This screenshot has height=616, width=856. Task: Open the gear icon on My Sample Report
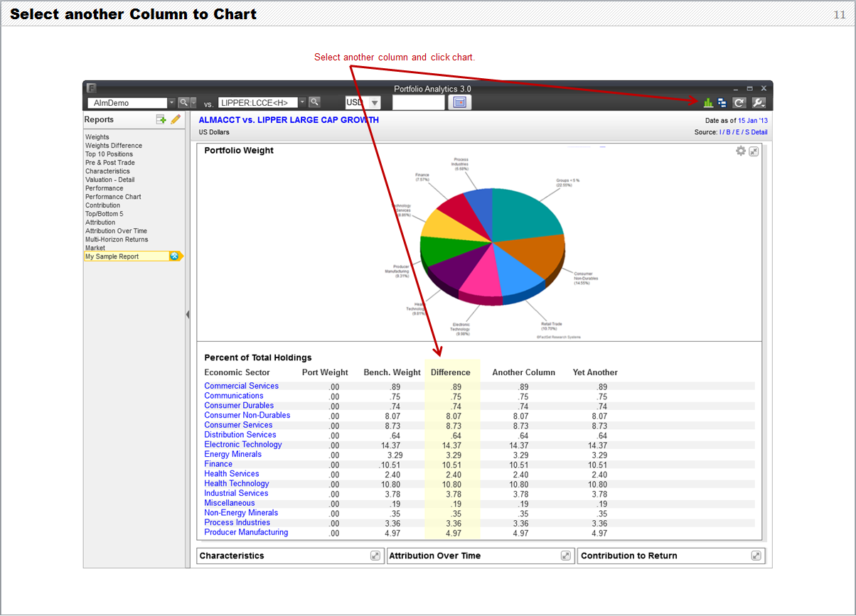[x=174, y=256]
